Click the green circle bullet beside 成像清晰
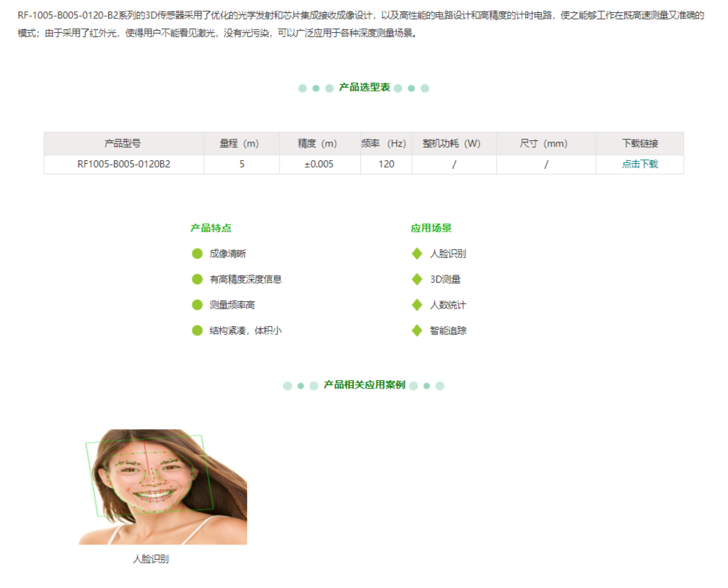 coord(197,253)
